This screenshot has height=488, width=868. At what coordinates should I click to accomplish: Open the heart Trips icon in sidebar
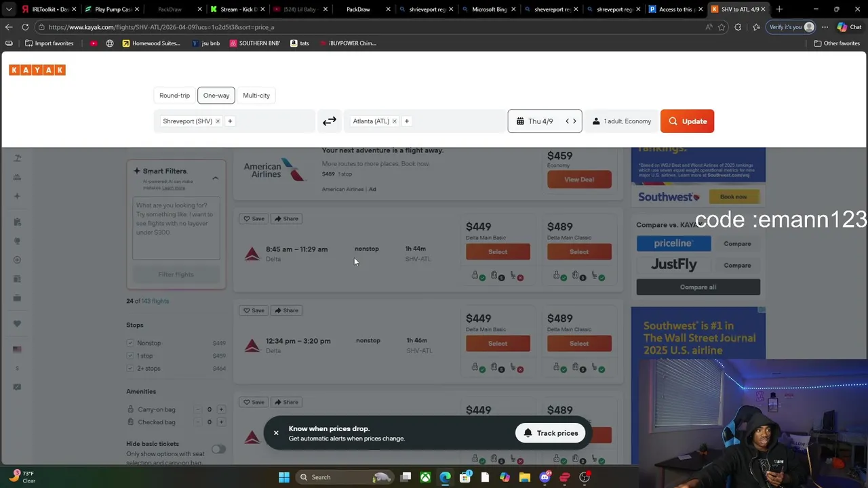pos(17,323)
